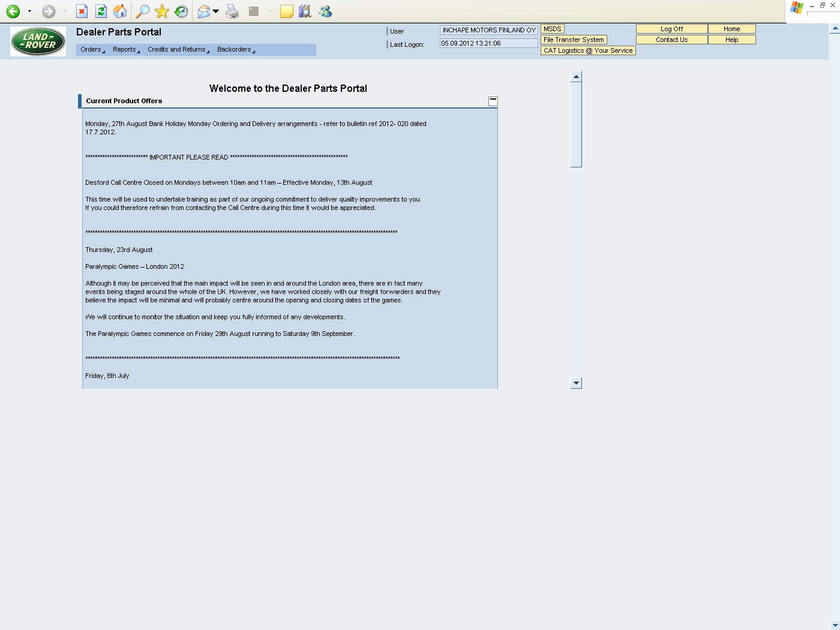Click the content scrollbar up arrow
Image resolution: width=840 pixels, height=630 pixels.
576,76
